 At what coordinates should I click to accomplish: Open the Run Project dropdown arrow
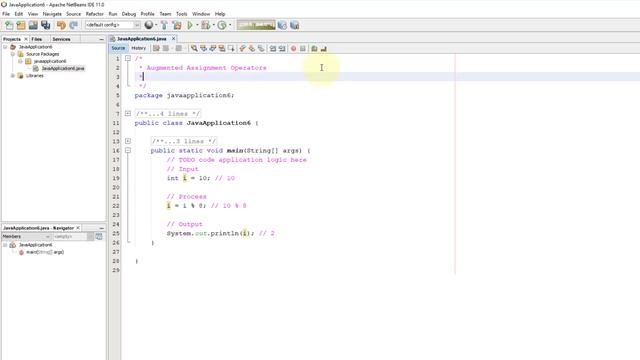point(197,25)
